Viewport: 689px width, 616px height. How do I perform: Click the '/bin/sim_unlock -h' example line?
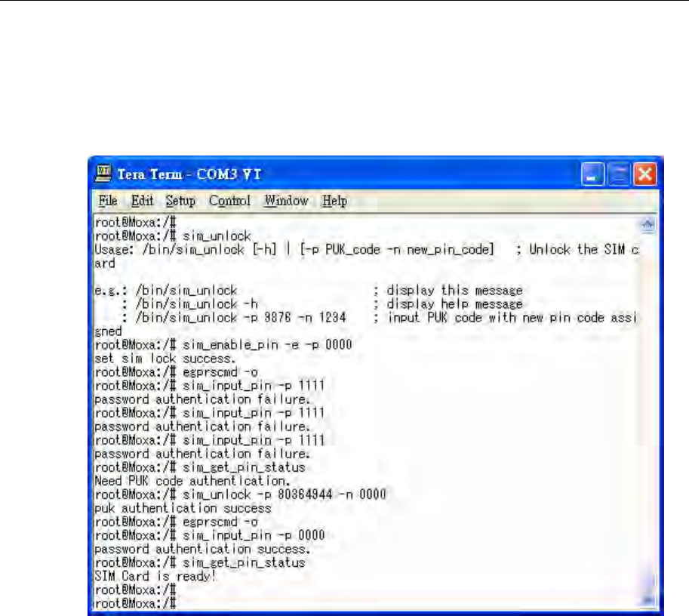click(x=196, y=304)
